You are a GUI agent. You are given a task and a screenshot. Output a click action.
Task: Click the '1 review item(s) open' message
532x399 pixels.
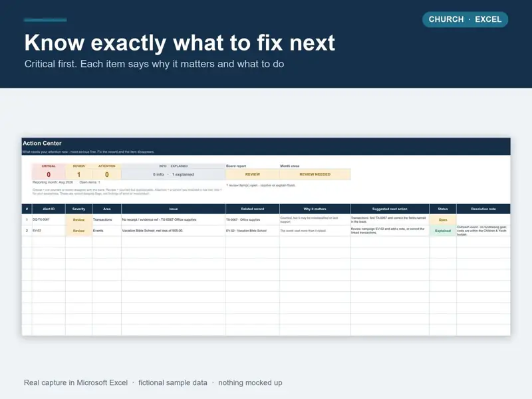[261, 186]
